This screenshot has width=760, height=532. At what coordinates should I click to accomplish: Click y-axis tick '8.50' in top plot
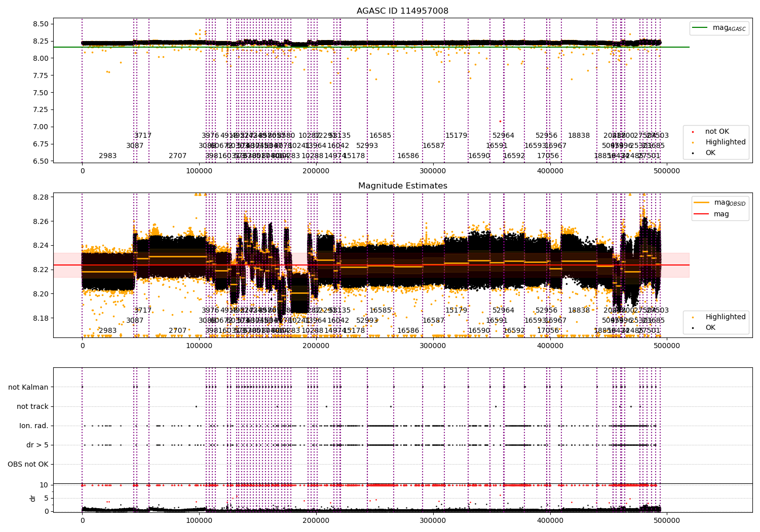pyautogui.click(x=41, y=24)
